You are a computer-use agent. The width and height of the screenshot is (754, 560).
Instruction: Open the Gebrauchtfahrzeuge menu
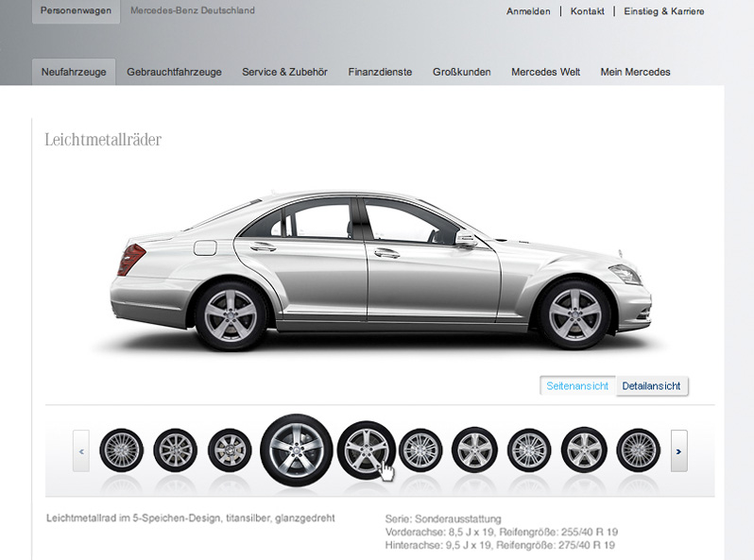pos(174,72)
